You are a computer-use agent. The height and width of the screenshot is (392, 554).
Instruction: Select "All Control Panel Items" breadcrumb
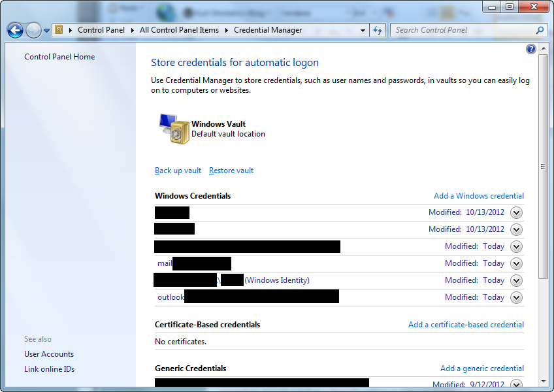(179, 30)
